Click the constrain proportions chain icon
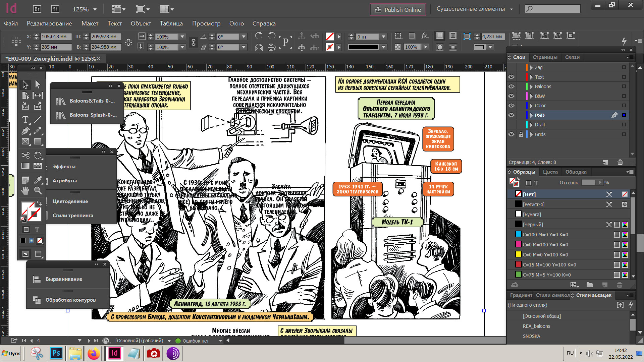 (x=193, y=42)
